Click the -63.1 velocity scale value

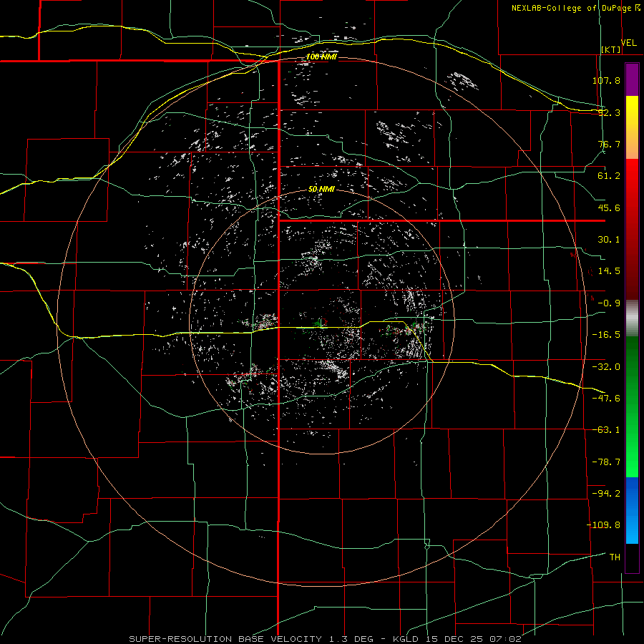(606, 430)
